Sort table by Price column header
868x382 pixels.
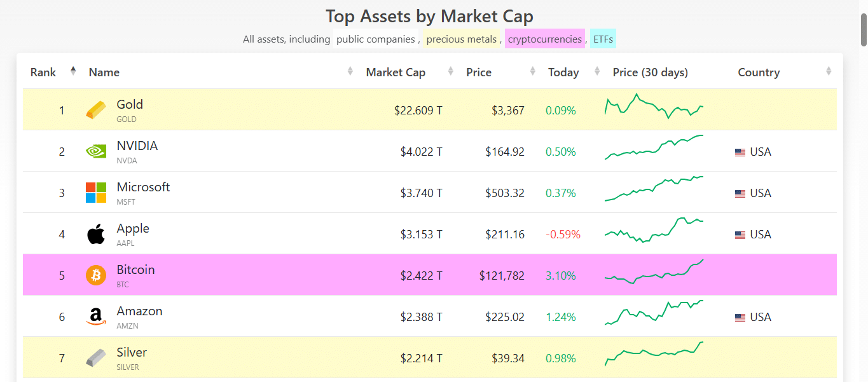coord(479,72)
